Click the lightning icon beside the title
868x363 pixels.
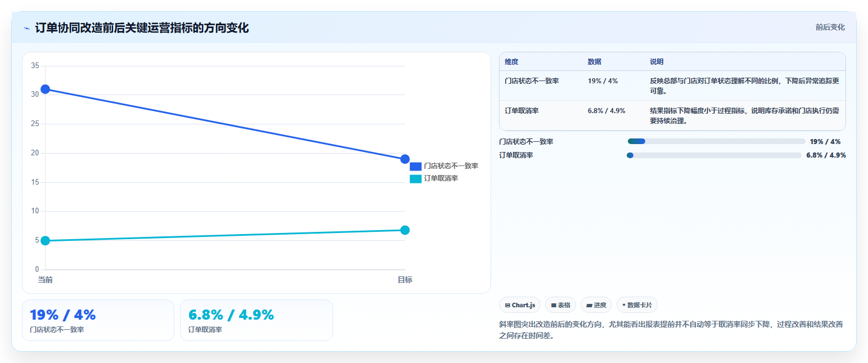point(26,28)
